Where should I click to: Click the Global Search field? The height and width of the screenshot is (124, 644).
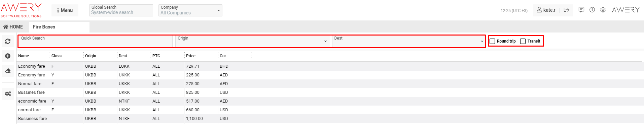coord(121,10)
